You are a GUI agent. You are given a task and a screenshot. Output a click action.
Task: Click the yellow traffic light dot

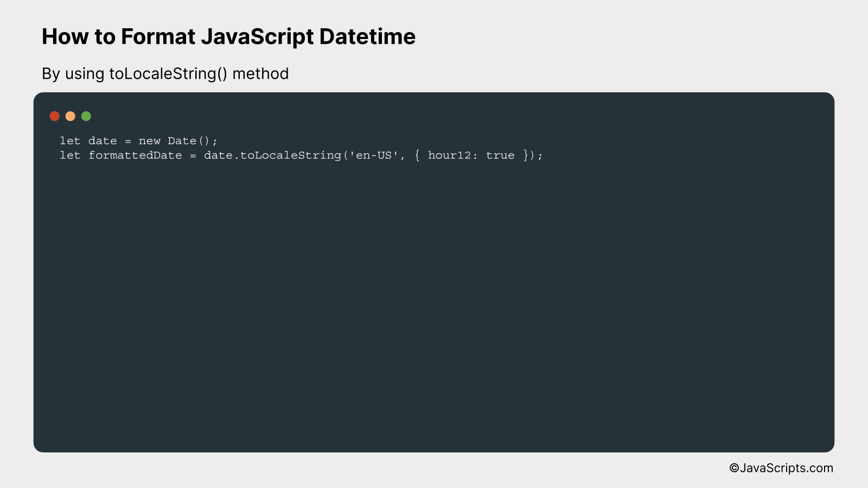pos(70,115)
